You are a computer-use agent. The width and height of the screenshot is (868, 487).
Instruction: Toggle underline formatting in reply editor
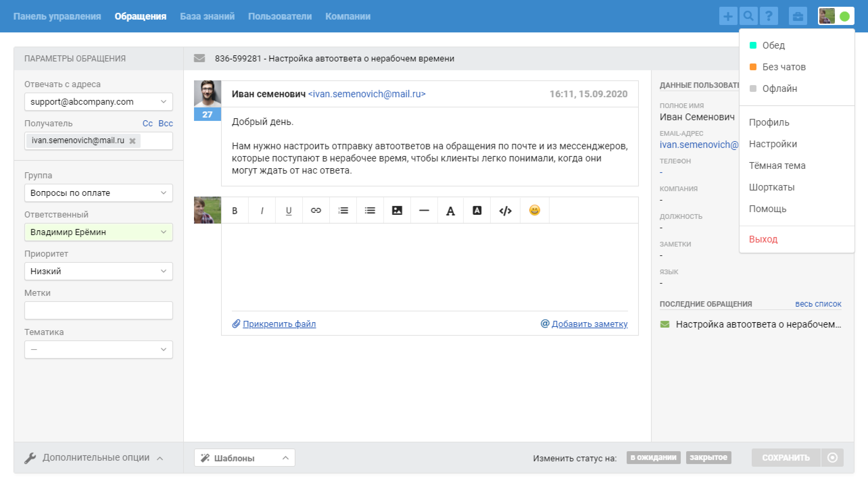coord(289,210)
